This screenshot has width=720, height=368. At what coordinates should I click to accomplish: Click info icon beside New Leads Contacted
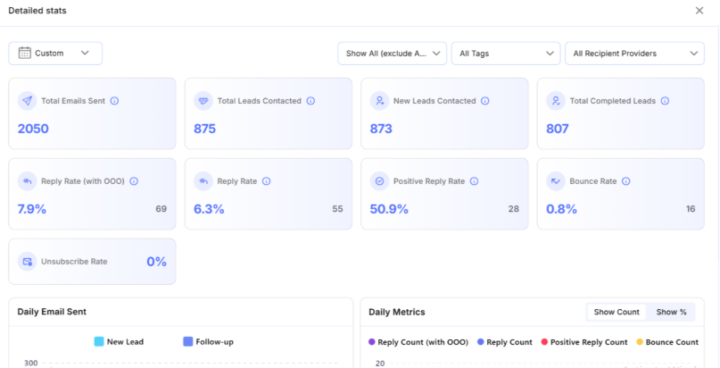[x=485, y=101]
